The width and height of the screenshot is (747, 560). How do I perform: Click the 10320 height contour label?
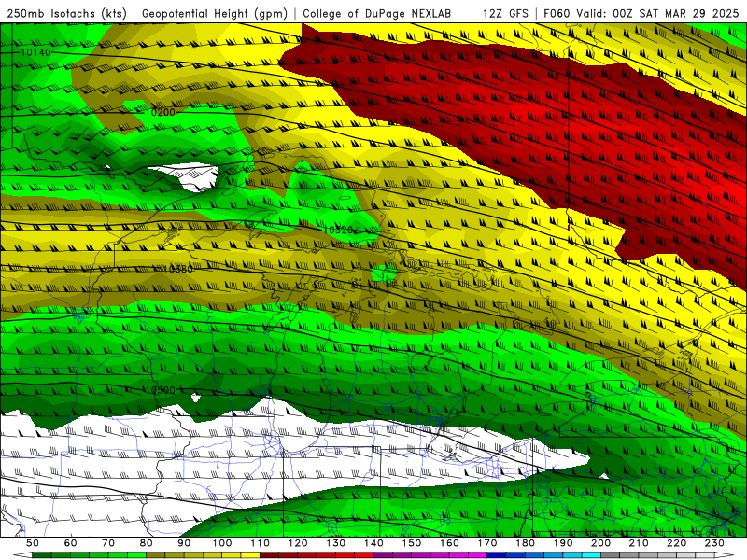click(x=338, y=230)
